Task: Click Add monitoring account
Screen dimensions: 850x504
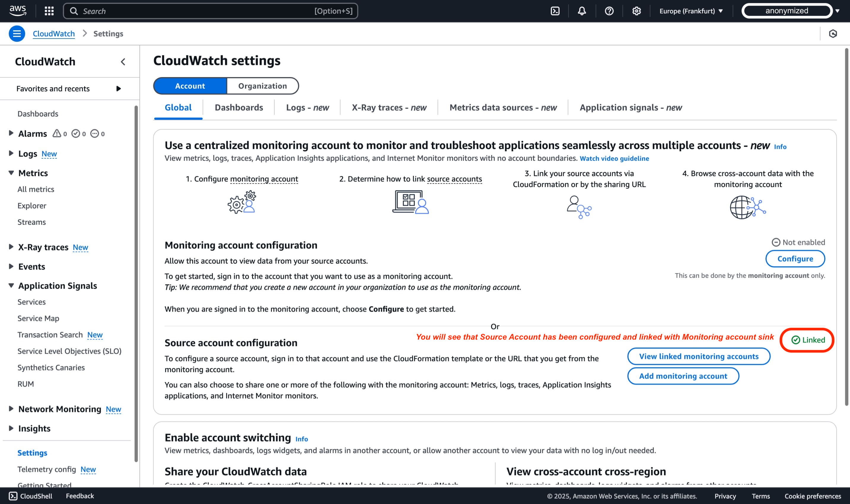Action: point(683,376)
